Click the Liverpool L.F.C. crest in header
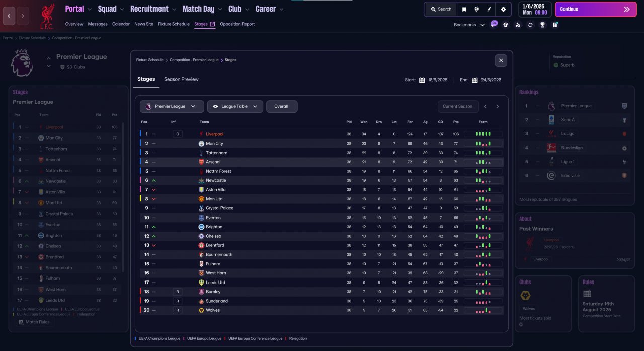The height and width of the screenshot is (351, 644). [47, 16]
